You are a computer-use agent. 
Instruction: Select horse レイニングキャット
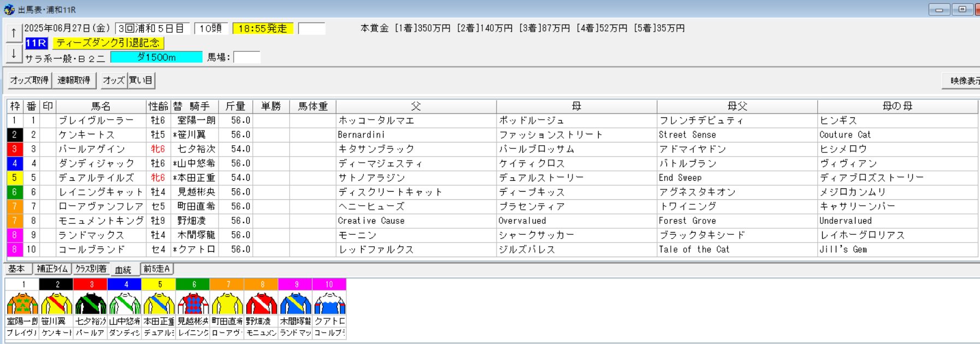(x=101, y=192)
